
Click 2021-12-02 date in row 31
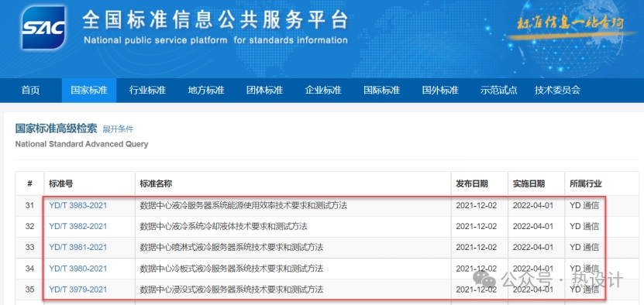coord(476,205)
